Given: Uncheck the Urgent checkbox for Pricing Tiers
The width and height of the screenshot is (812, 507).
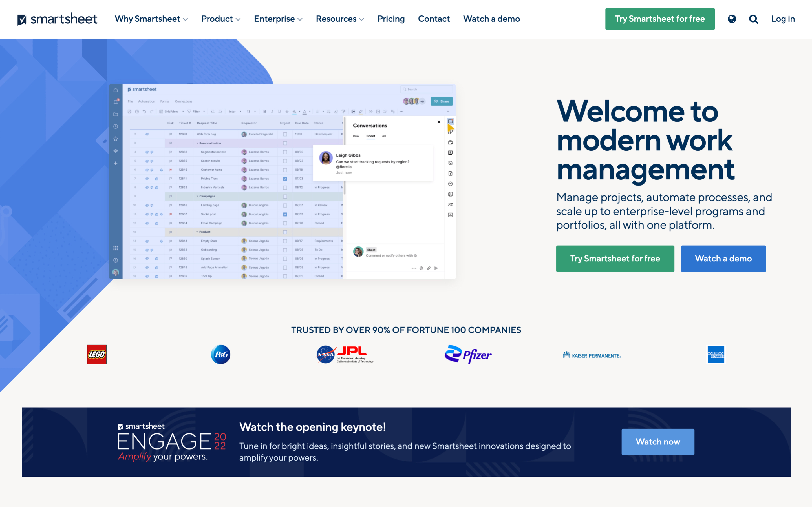Looking at the screenshot, I should click(285, 179).
